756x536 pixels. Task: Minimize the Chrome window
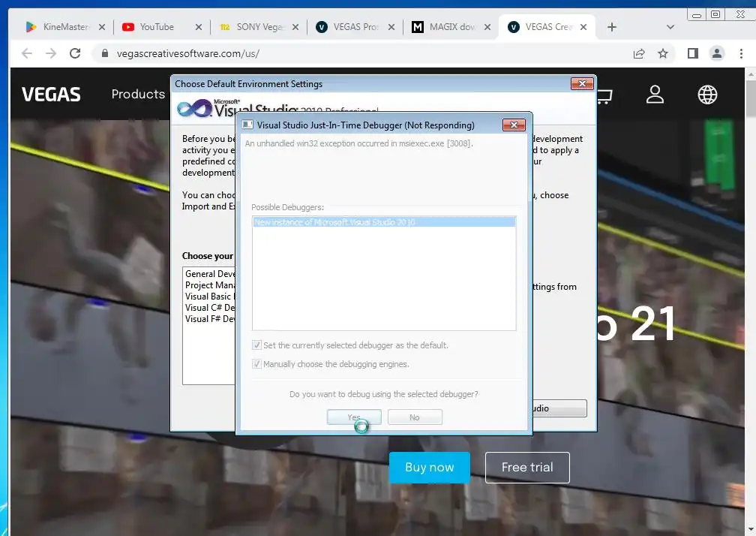pos(696,14)
